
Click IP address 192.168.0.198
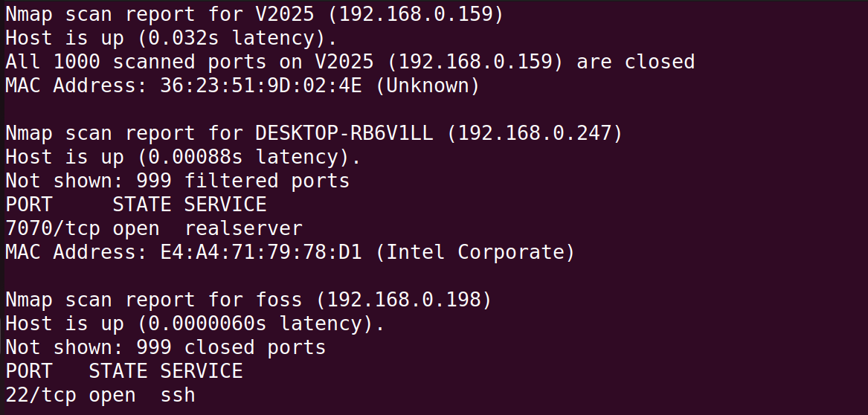[404, 300]
